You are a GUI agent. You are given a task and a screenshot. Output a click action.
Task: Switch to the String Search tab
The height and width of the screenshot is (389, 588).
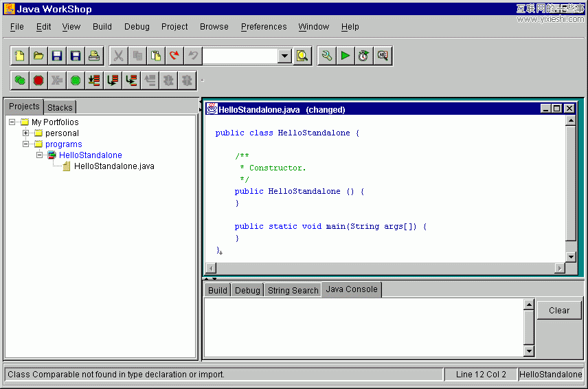tap(293, 290)
